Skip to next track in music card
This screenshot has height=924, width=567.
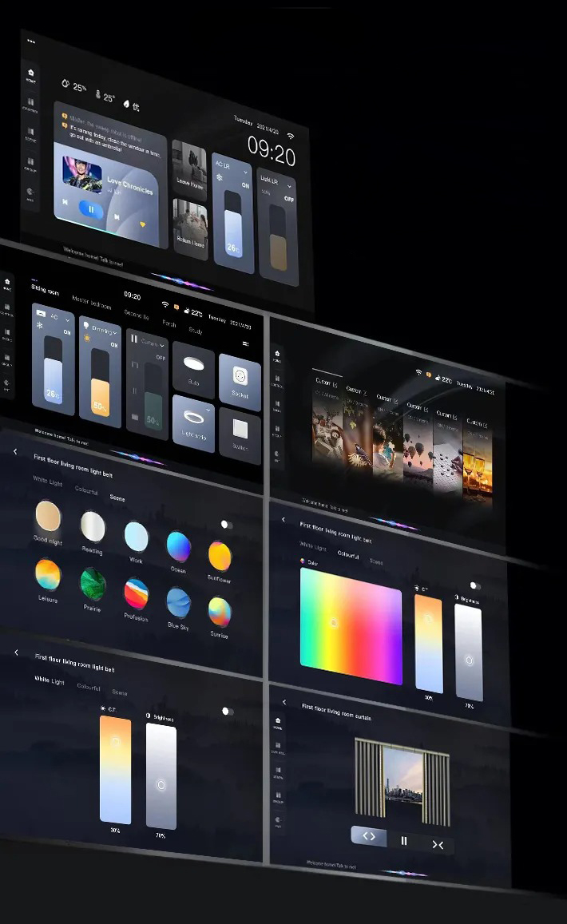[x=117, y=217]
